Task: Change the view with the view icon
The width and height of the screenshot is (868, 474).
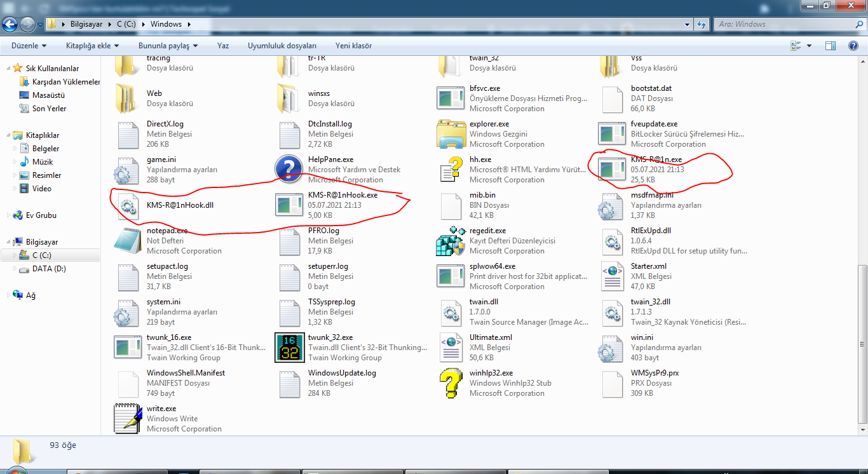Action: pyautogui.click(x=796, y=46)
